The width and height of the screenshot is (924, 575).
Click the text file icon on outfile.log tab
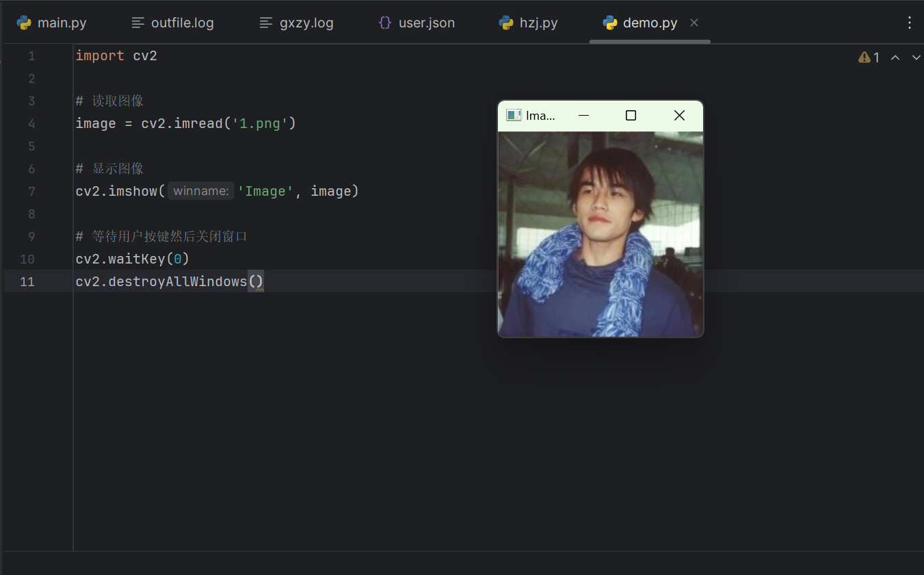coord(138,23)
